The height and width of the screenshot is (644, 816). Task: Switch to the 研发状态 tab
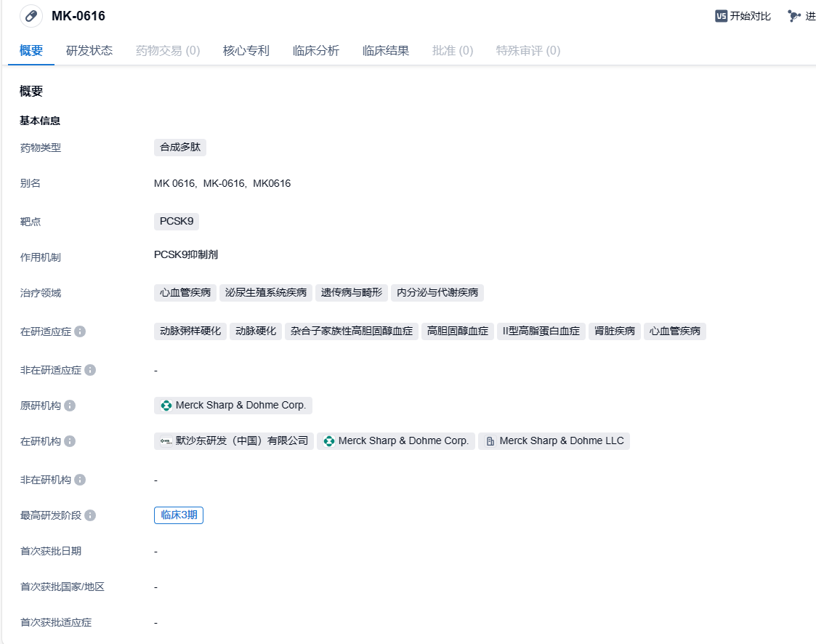(x=89, y=51)
